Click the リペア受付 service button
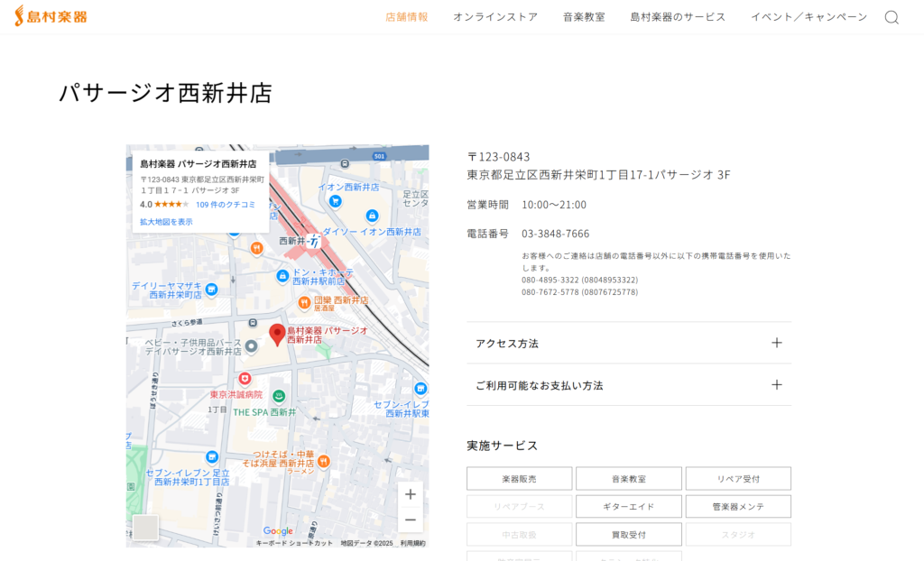This screenshot has width=924, height=561. pyautogui.click(x=738, y=479)
